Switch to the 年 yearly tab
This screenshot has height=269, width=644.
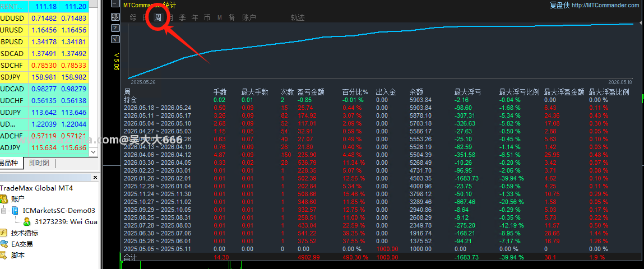(x=195, y=17)
